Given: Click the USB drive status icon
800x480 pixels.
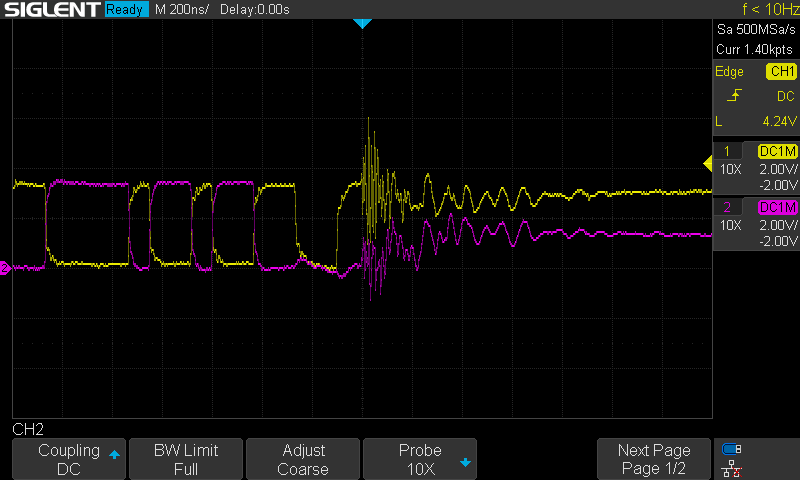Looking at the screenshot, I should 732,449.
